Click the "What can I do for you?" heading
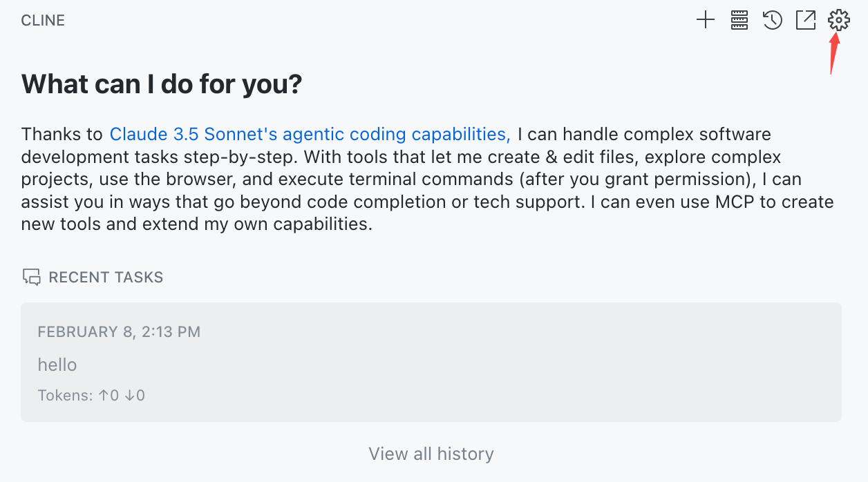 coord(162,84)
